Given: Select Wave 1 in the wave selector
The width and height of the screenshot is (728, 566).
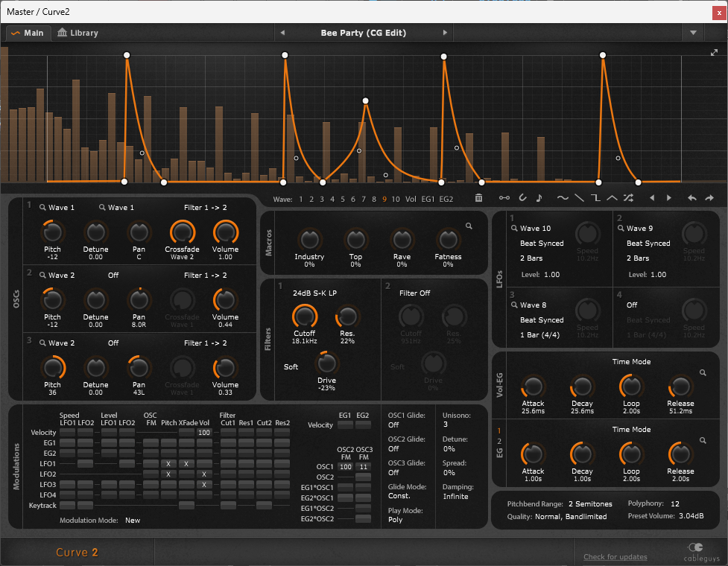Looking at the screenshot, I should click(301, 199).
